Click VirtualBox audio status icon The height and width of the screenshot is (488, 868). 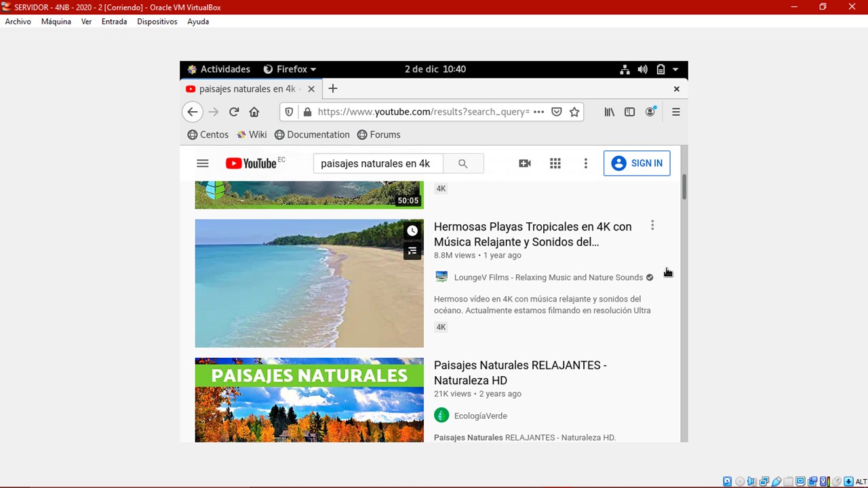[752, 482]
